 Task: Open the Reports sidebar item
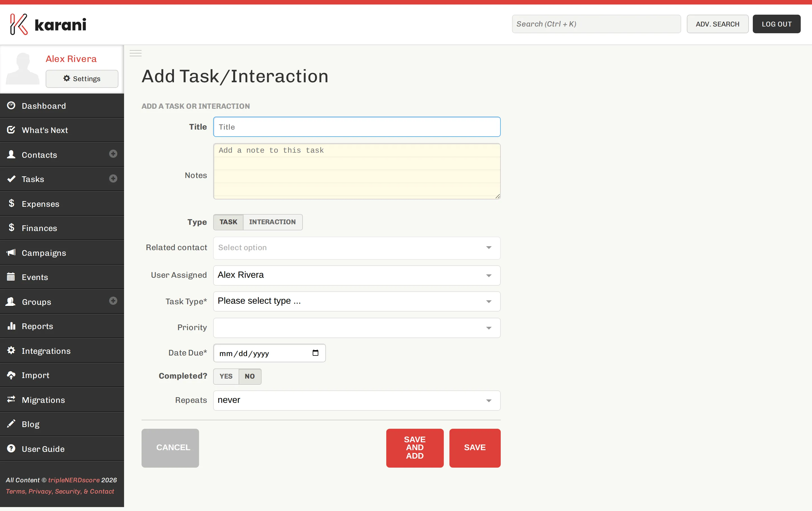click(x=62, y=326)
